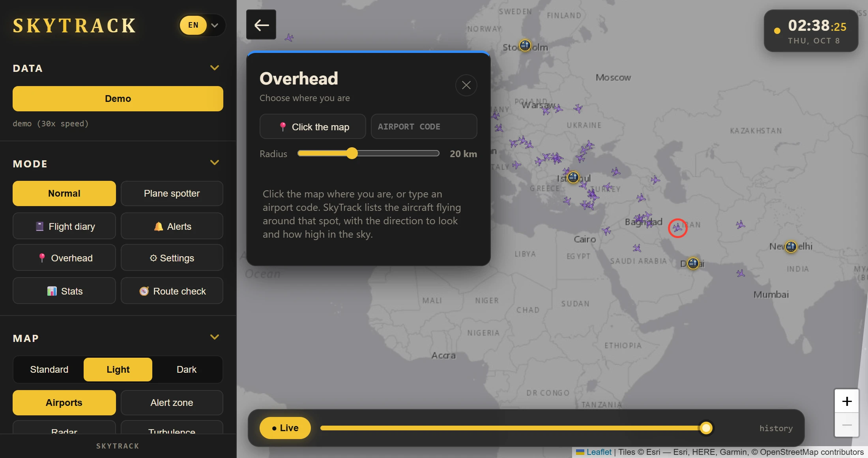868x458 pixels.
Task: Switch to Plane spotter mode
Action: [172, 193]
